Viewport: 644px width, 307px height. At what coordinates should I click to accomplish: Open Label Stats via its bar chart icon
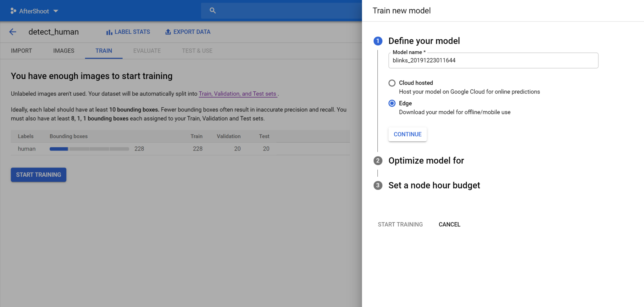pyautogui.click(x=108, y=32)
